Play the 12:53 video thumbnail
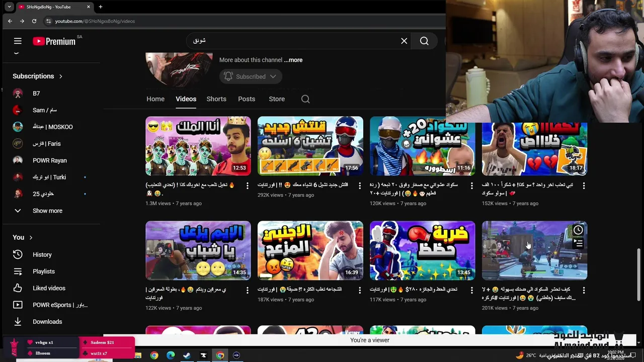This screenshot has height=362, width=644. coord(198,146)
